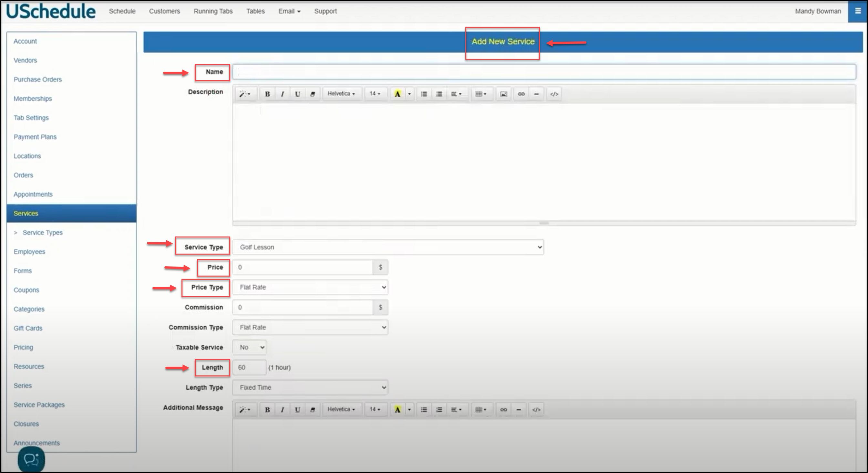868x473 pixels.
Task: Click the eraser icon in the Description toolbar
Action: pyautogui.click(x=312, y=94)
